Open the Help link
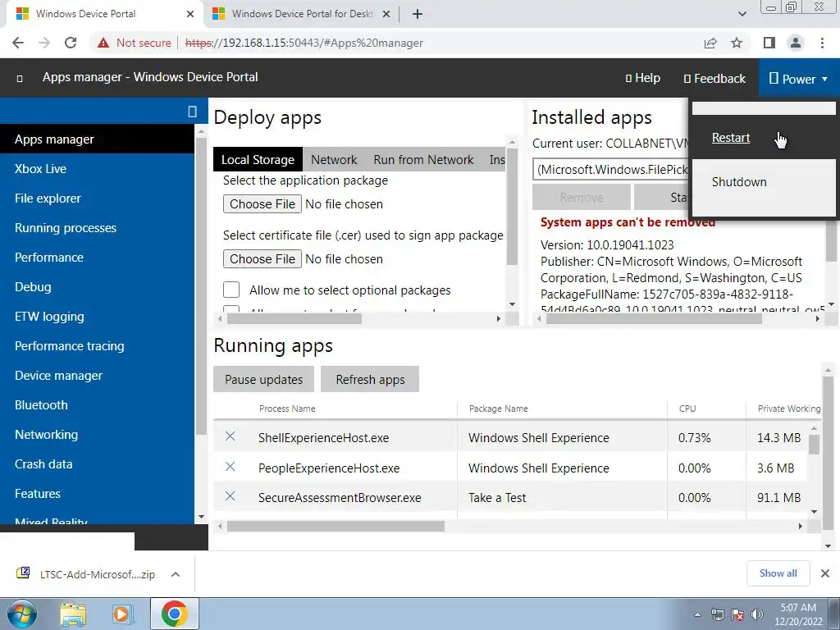Viewport: 840px width, 630px height. (643, 78)
